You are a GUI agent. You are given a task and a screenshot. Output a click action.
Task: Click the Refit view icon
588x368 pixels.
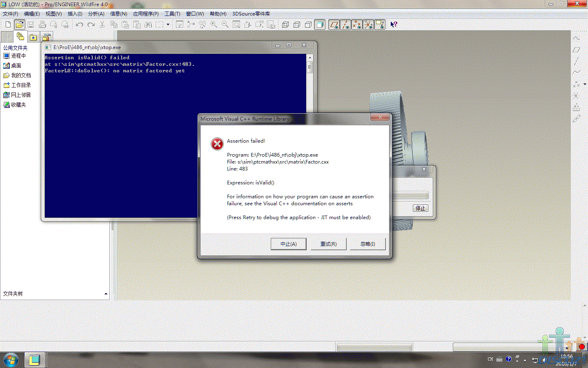(236, 25)
